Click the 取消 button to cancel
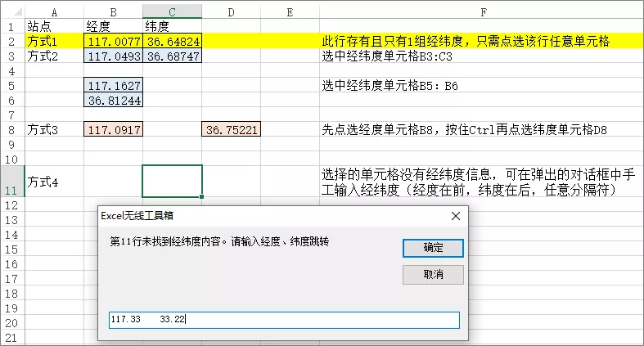 click(x=433, y=274)
